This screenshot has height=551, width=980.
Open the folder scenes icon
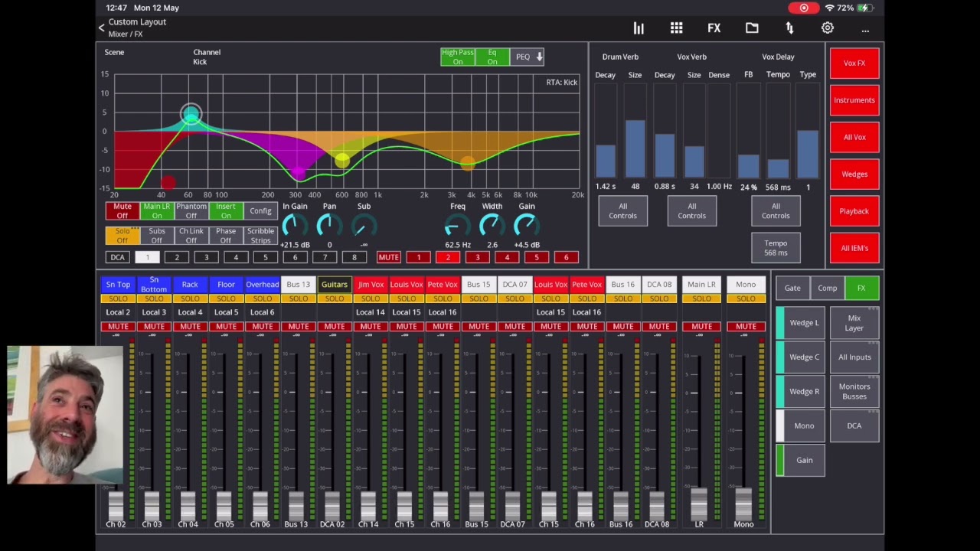click(x=752, y=28)
